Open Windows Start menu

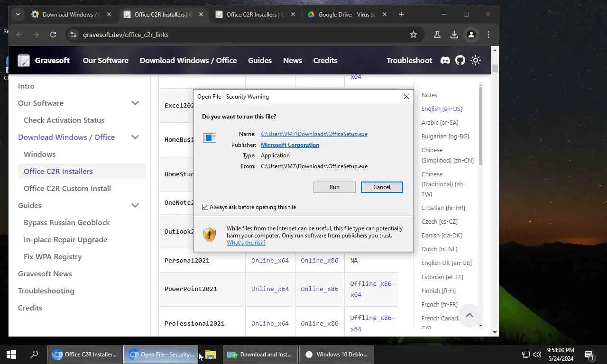point(11,354)
